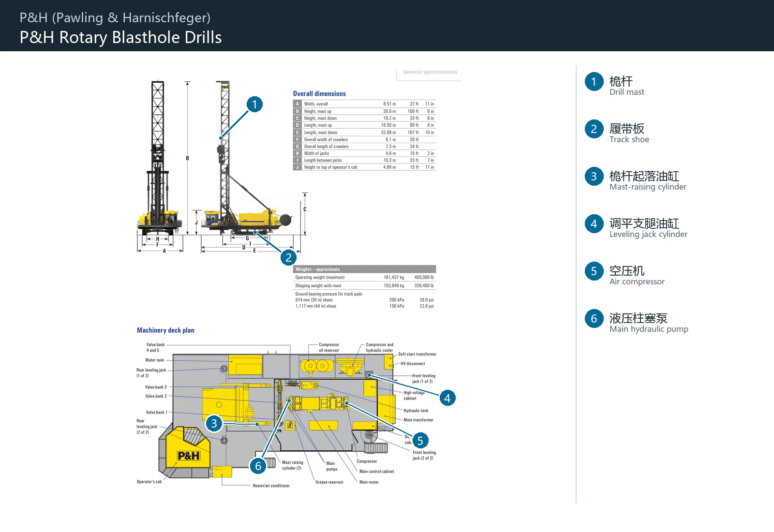Click the 'Width, overall' dimension row label
Viewport: 774px width, 532px height.
point(316,104)
